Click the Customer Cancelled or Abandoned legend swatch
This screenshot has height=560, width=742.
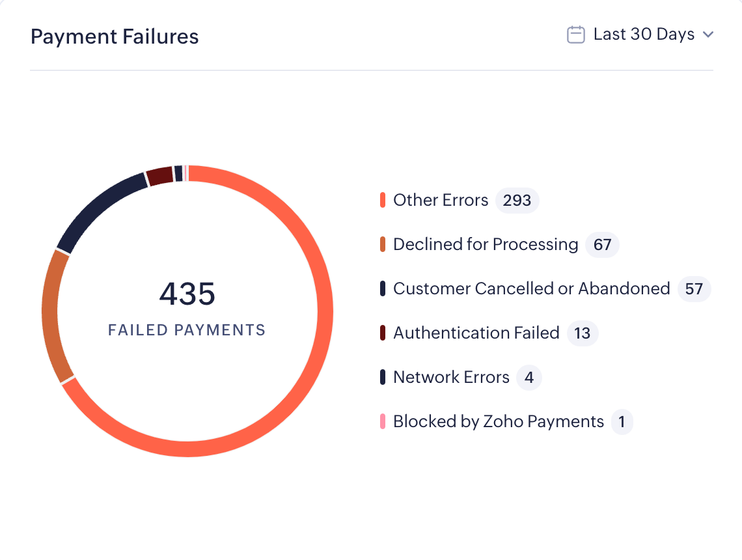(x=383, y=288)
